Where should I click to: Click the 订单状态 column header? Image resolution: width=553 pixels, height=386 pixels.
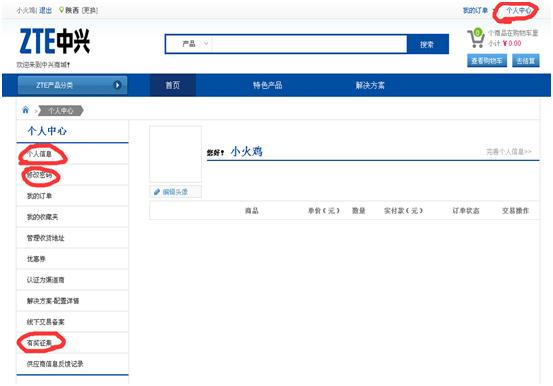pyautogui.click(x=466, y=211)
